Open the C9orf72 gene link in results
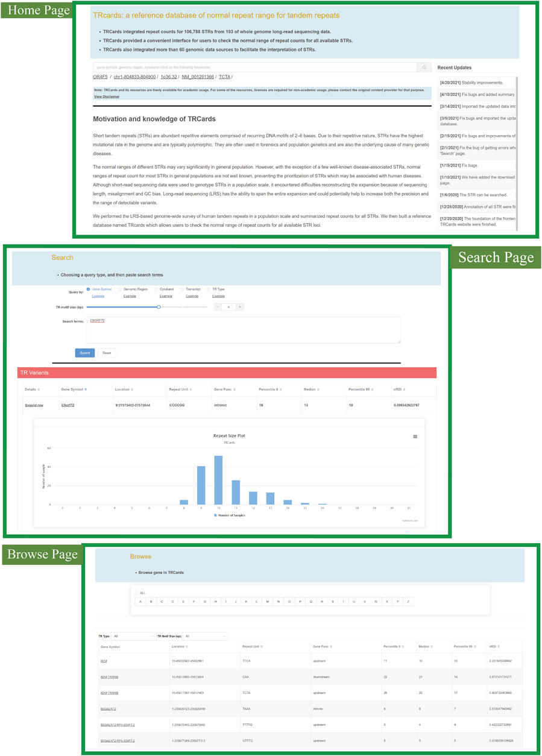The image size is (542, 756). coord(68,405)
